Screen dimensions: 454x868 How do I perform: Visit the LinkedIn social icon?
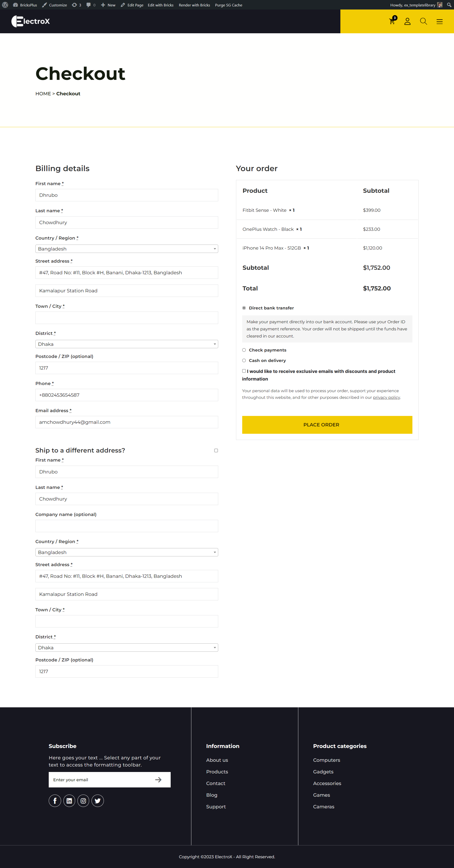point(69,800)
